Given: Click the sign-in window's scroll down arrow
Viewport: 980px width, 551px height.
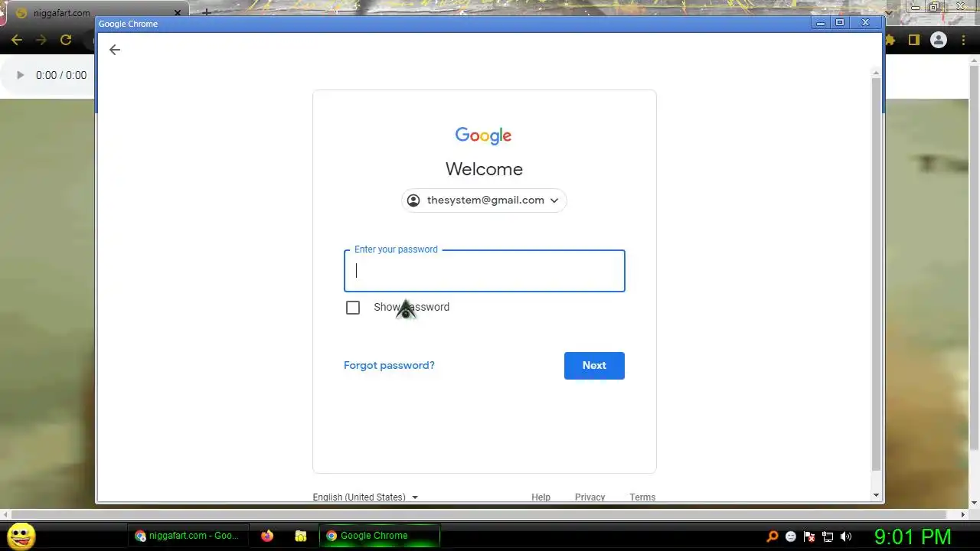Looking at the screenshot, I should coord(876,496).
